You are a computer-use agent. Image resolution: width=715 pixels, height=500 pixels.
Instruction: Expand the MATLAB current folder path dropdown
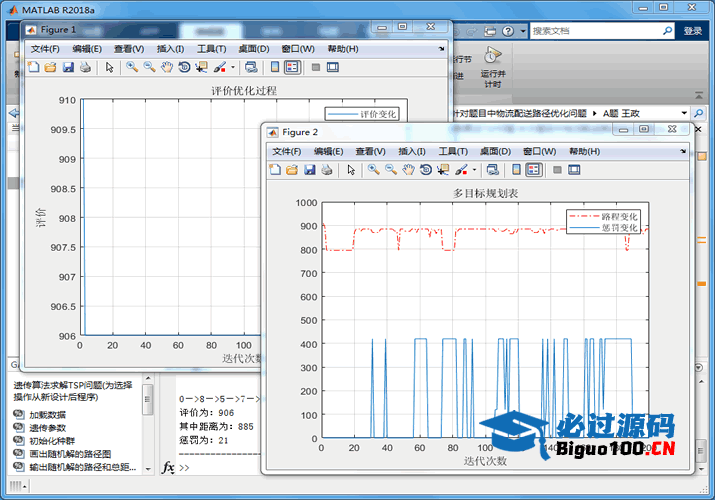pos(684,113)
